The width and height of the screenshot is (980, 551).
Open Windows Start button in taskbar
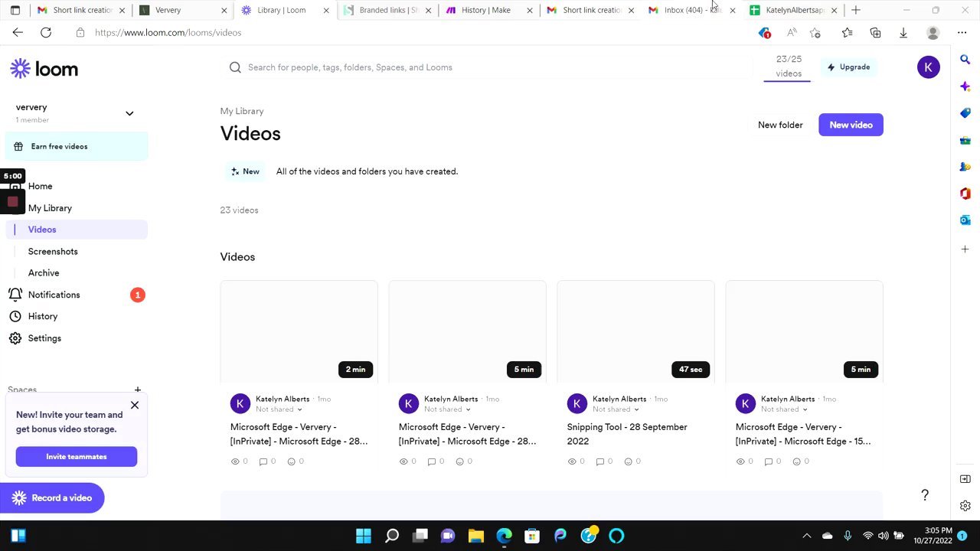364,536
